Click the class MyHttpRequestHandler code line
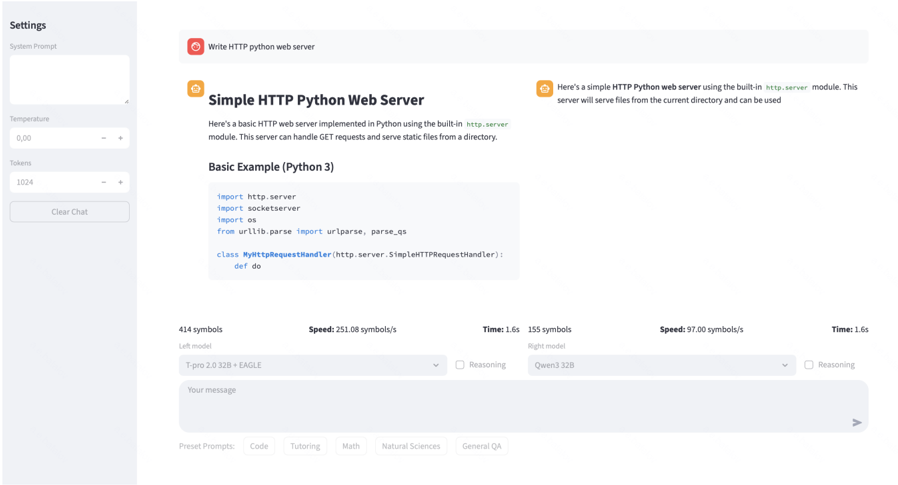This screenshot has height=485, width=898. [x=360, y=254]
